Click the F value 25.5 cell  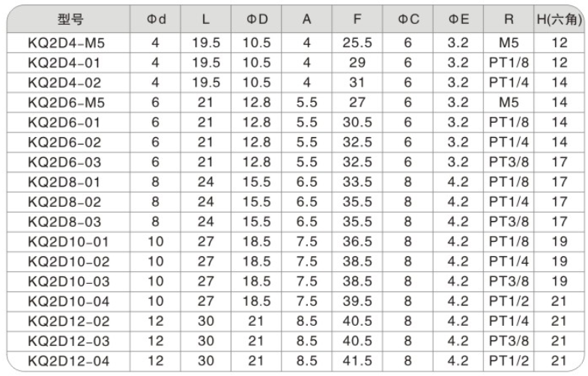[x=357, y=43]
